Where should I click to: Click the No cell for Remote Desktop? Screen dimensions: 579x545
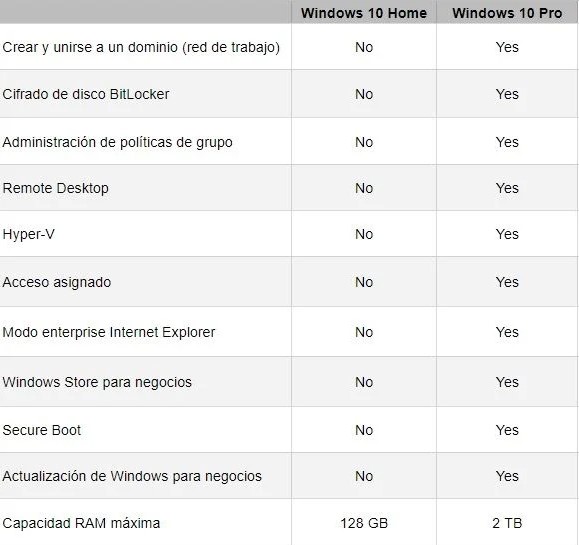364,188
